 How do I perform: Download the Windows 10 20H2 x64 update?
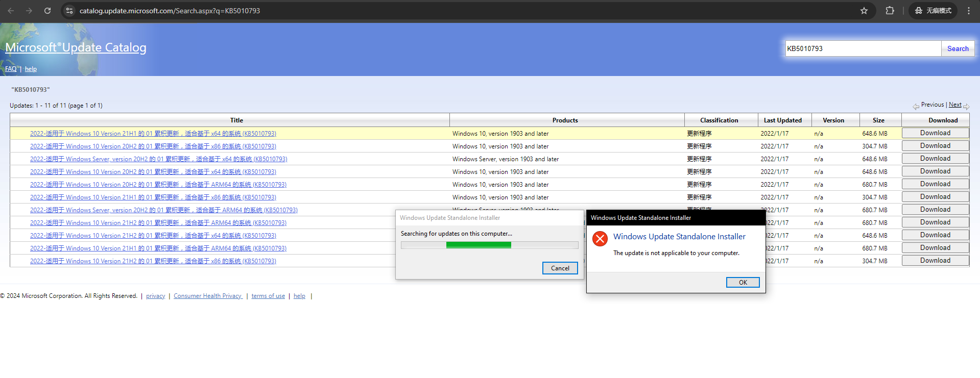point(935,171)
